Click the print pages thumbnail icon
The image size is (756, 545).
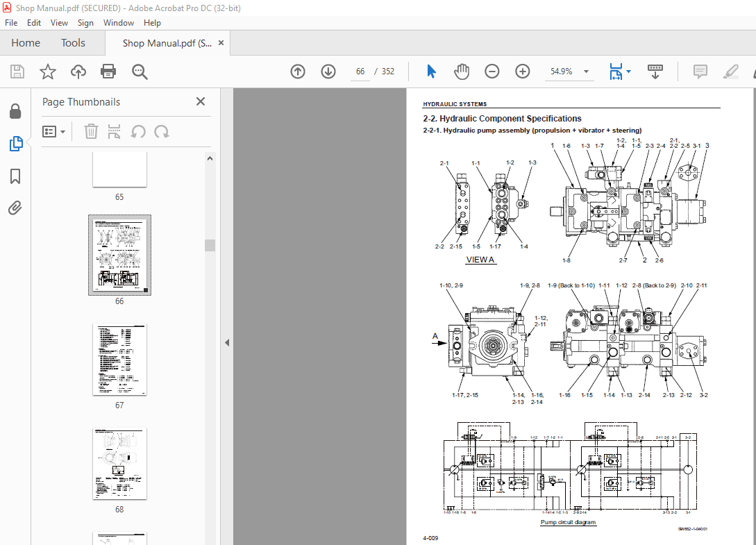(115, 131)
